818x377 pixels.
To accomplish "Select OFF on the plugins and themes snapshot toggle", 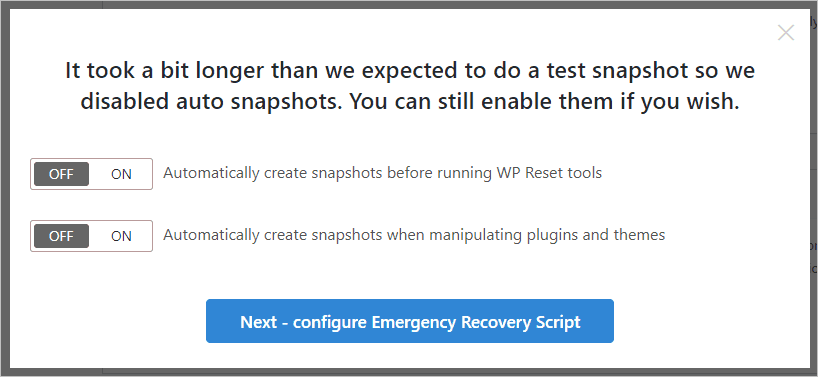I will coord(62,236).
